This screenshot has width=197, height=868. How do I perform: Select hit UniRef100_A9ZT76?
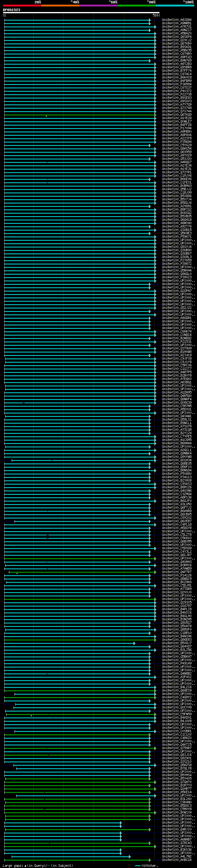[x=176, y=226]
